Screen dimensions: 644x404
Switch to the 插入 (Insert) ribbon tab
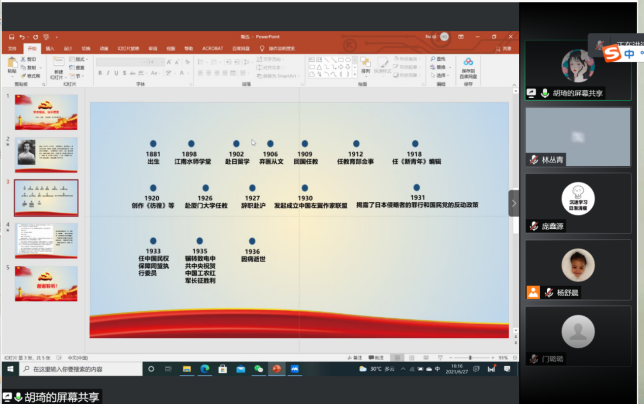[50, 47]
